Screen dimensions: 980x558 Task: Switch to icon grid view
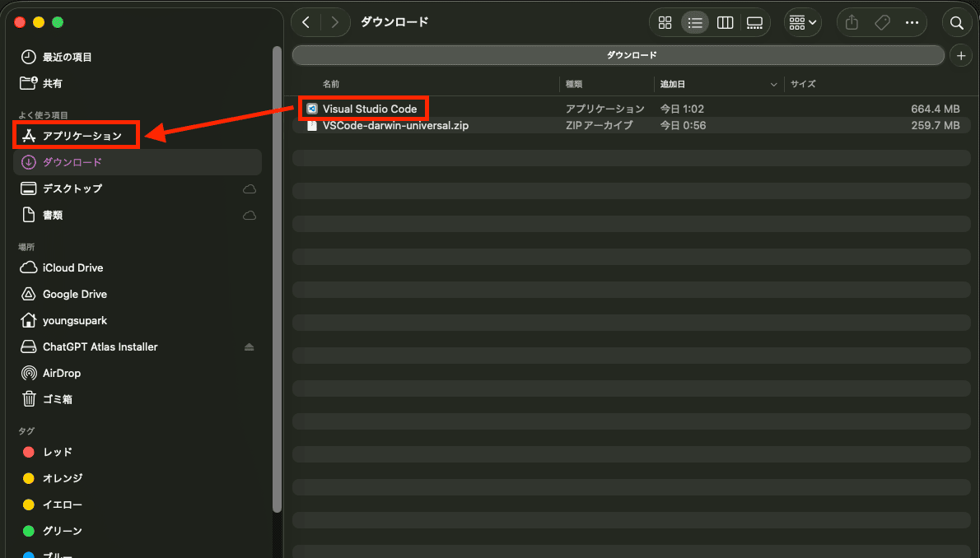coord(665,23)
